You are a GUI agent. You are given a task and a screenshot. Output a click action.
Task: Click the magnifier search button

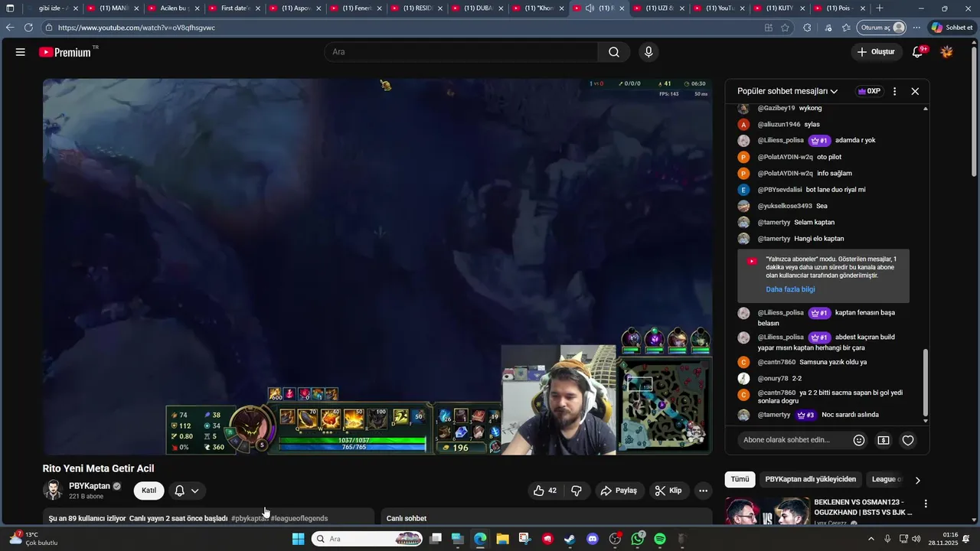coord(614,52)
